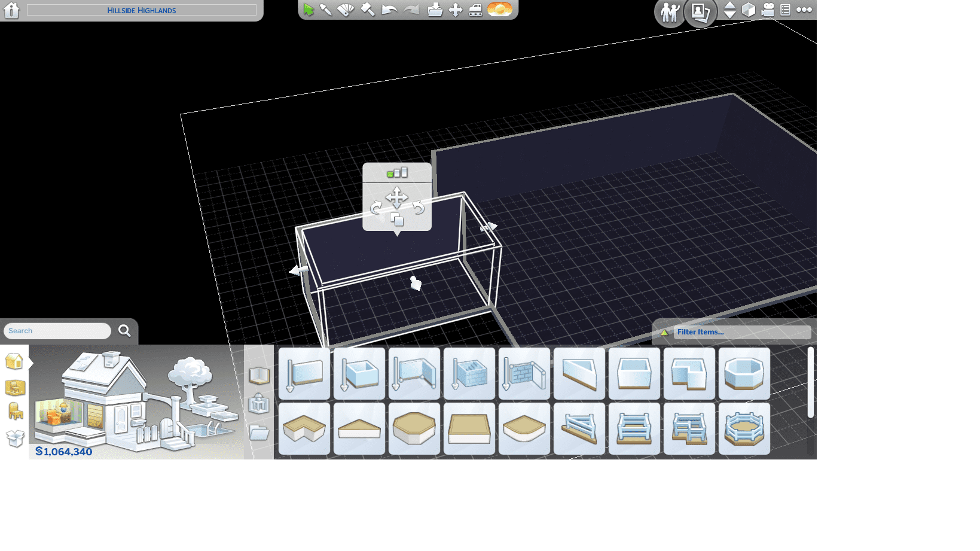Image resolution: width=980 pixels, height=551 pixels.
Task: Click the search magnifier button
Action: [124, 331]
